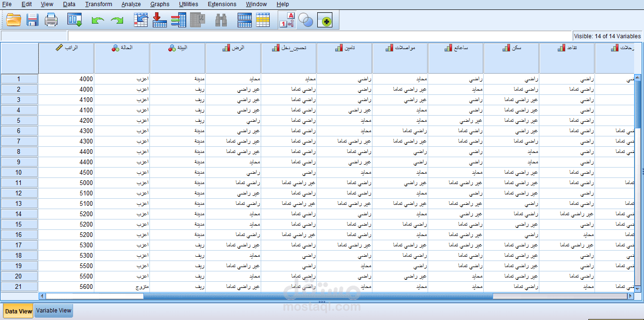The image size is (644, 320).
Task: Click salary cell 5600 in row 21
Action: pyautogui.click(x=66, y=286)
